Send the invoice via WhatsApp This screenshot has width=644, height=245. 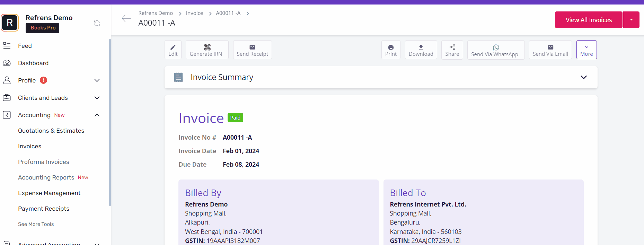496,50
